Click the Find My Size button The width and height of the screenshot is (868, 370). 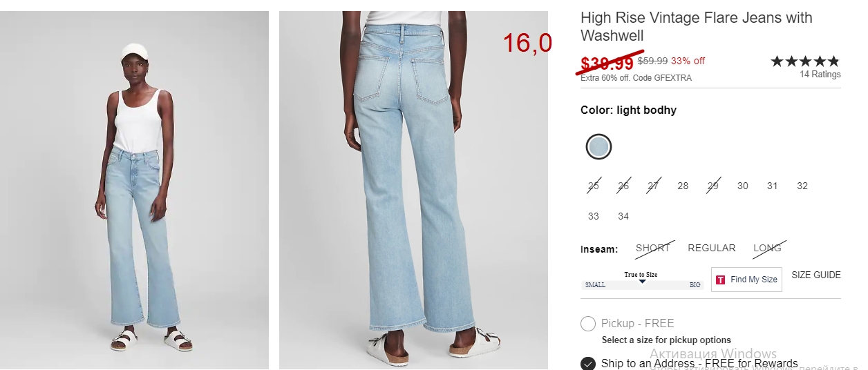(x=746, y=280)
